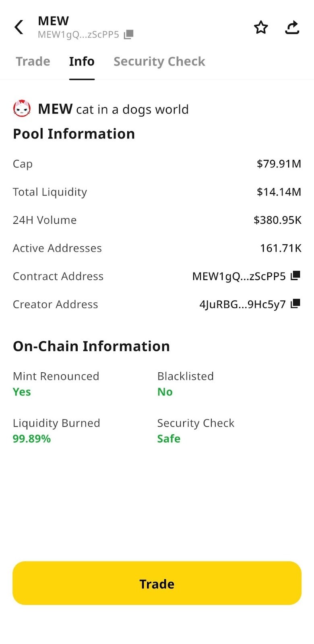Tap the Blacklisted No value
The image size is (314, 644).
(x=165, y=392)
